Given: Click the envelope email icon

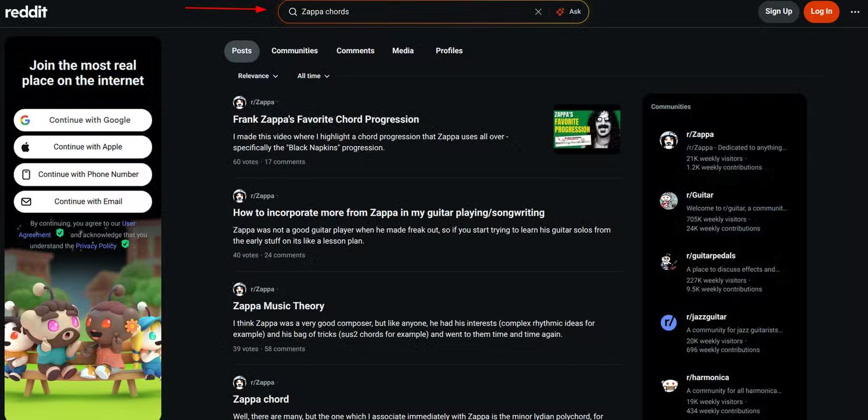Looking at the screenshot, I should point(26,201).
